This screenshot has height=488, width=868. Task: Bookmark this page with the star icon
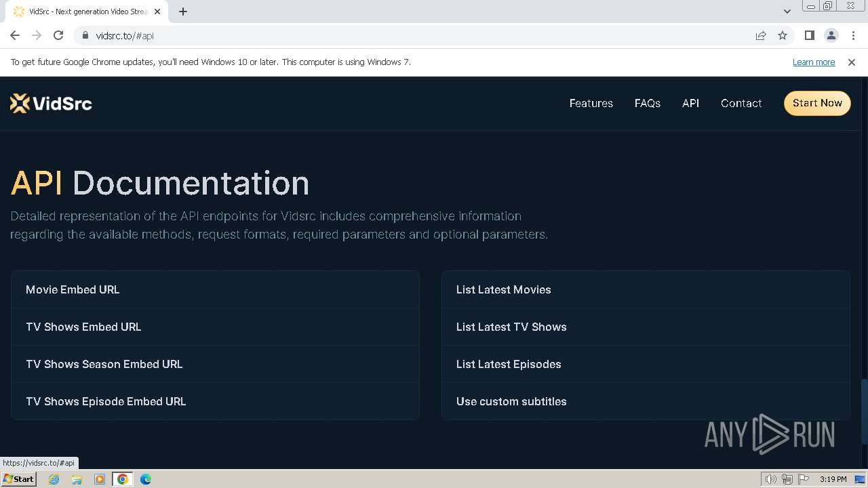pyautogui.click(x=783, y=35)
